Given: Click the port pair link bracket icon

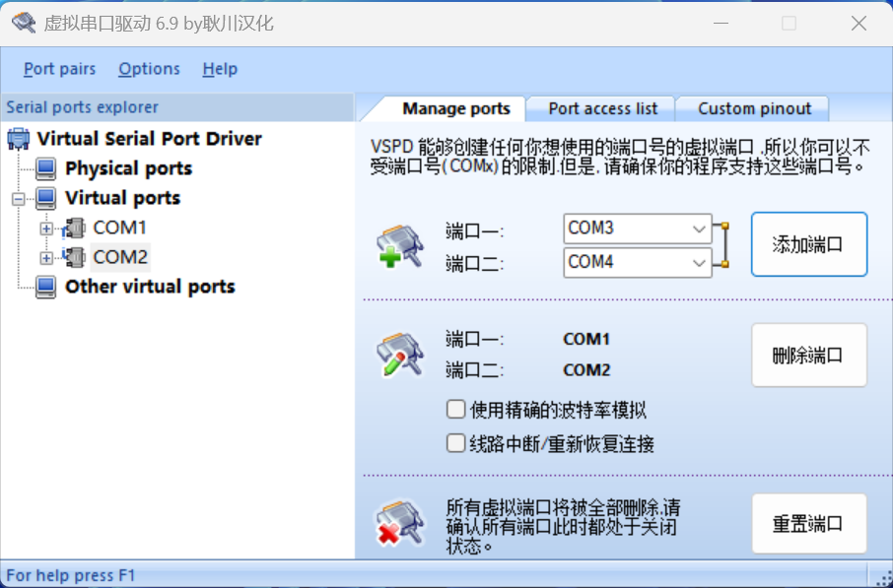Looking at the screenshot, I should pos(722,245).
